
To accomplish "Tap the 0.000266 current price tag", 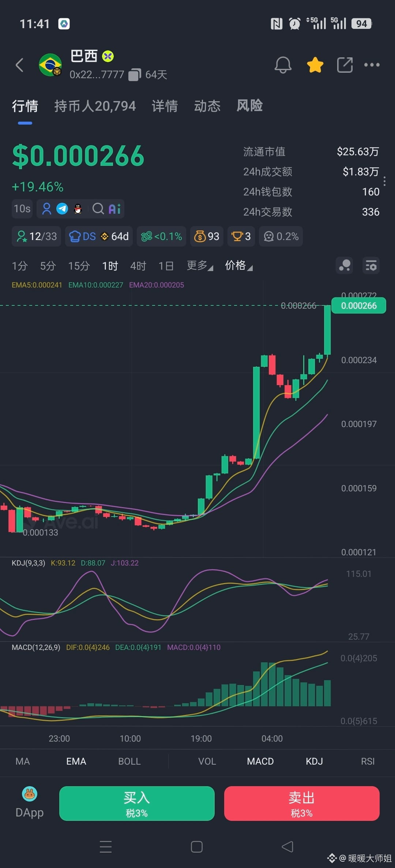I will click(358, 306).
